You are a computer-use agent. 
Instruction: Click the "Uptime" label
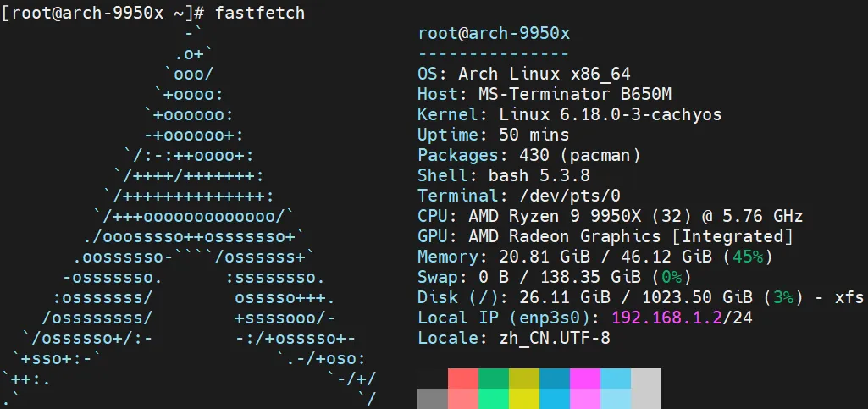pos(448,135)
